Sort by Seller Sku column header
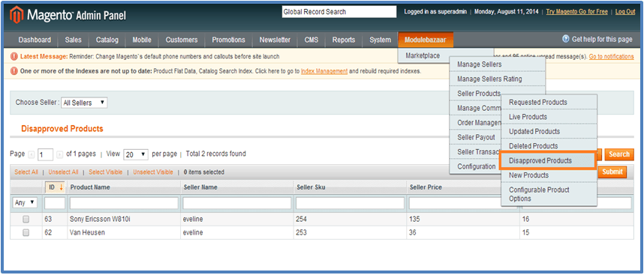The image size is (644, 275). (311, 187)
